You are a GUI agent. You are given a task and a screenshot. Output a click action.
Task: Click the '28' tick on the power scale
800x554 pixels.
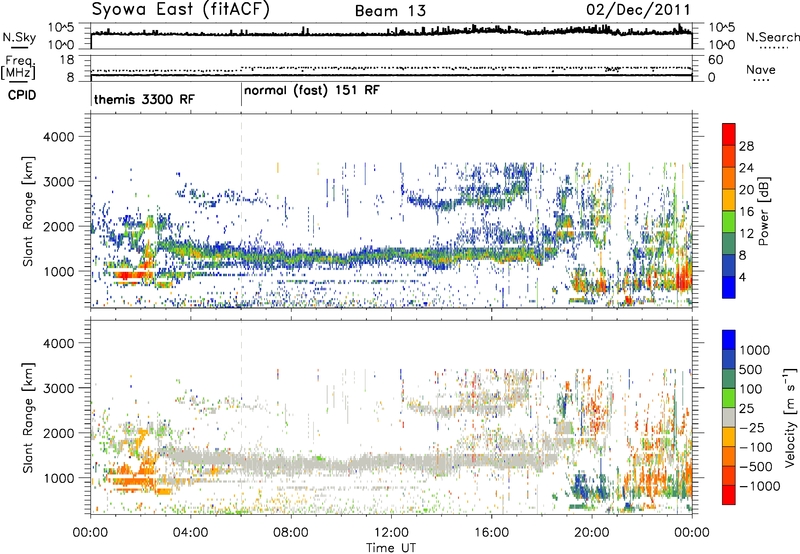(746, 146)
